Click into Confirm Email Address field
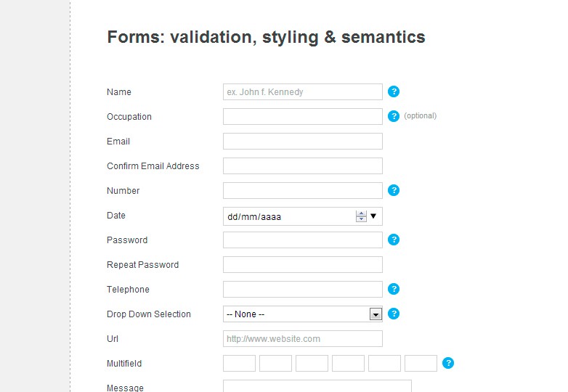The width and height of the screenshot is (568, 392). pos(303,166)
